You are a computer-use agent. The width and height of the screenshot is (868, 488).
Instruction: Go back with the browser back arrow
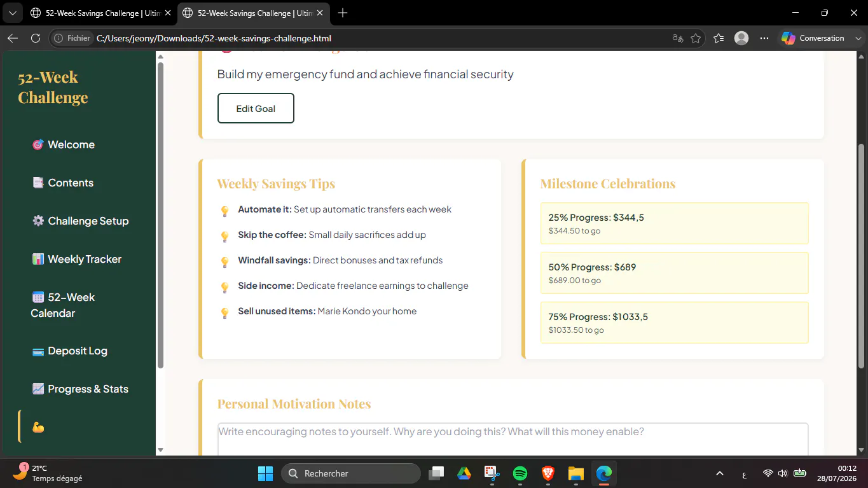(x=12, y=38)
